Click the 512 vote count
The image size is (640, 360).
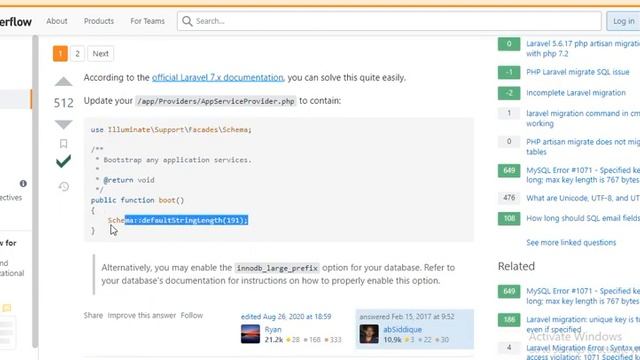pos(63,103)
